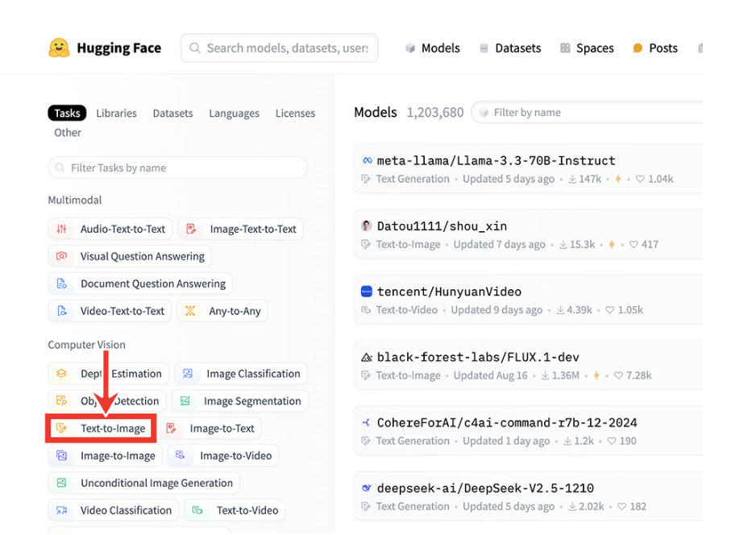
Task: Click the Image-to-Video task icon
Action: (181, 455)
